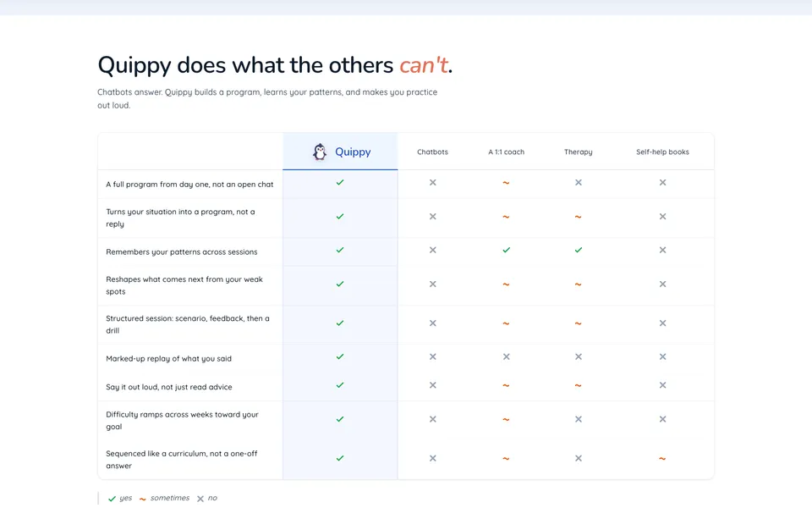Click Therapy X in Difficulty ramps row

(579, 419)
